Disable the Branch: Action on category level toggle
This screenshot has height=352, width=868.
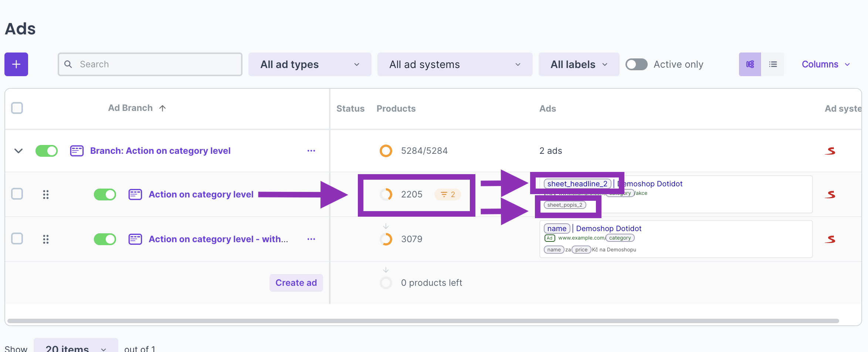pyautogui.click(x=47, y=151)
